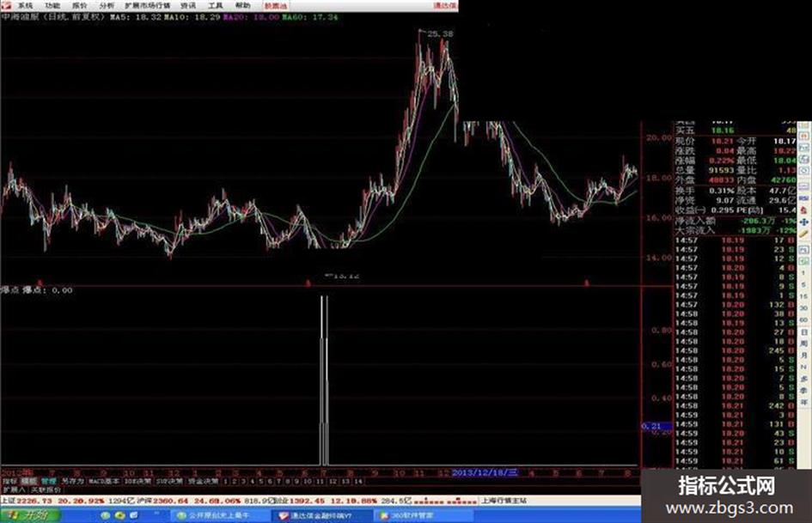812x523 pixels.
Task: Open the 分析 menu
Action: pos(107,6)
